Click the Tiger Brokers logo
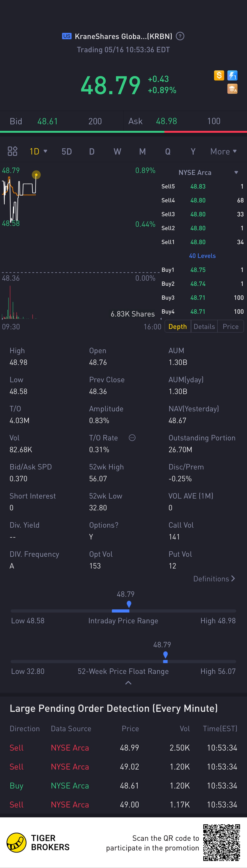247x868 pixels. coord(16,842)
